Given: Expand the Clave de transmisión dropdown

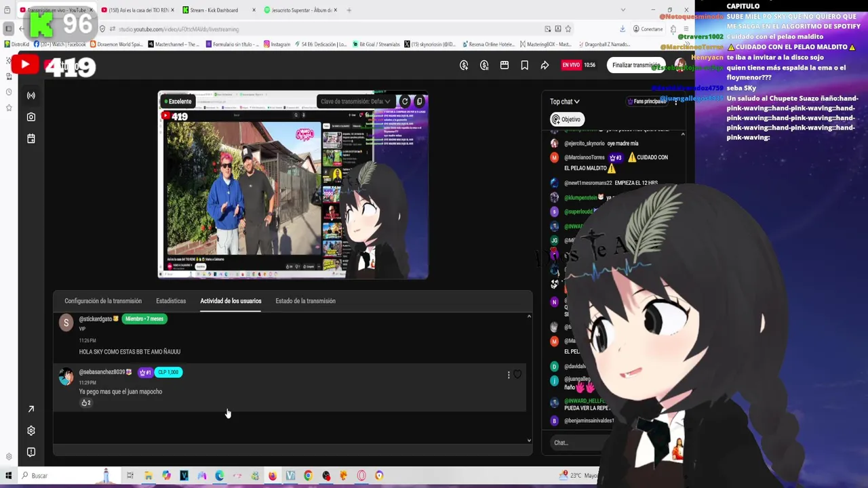Looking at the screenshot, I should tap(355, 102).
